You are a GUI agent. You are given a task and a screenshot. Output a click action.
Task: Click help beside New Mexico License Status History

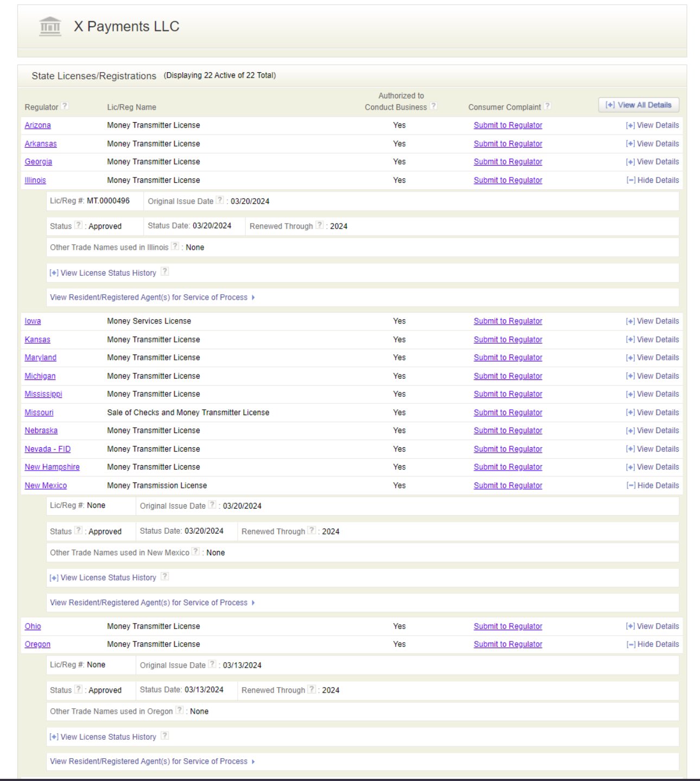coord(164,576)
